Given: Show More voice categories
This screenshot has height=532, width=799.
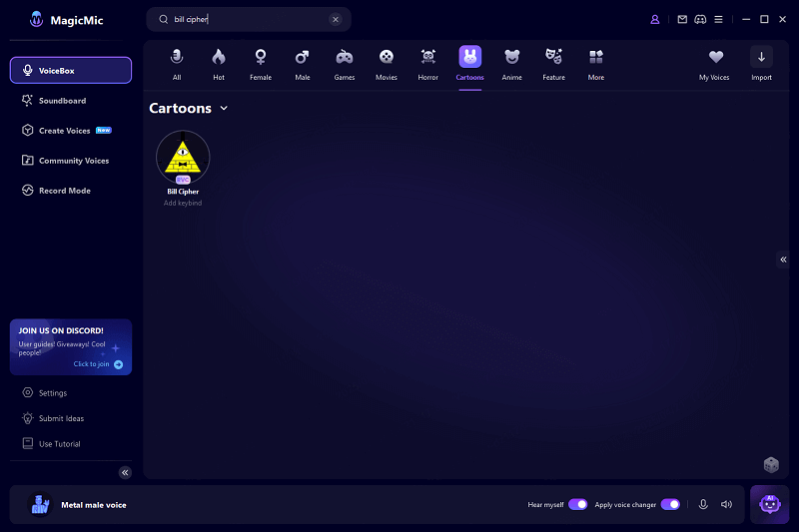Looking at the screenshot, I should point(595,65).
